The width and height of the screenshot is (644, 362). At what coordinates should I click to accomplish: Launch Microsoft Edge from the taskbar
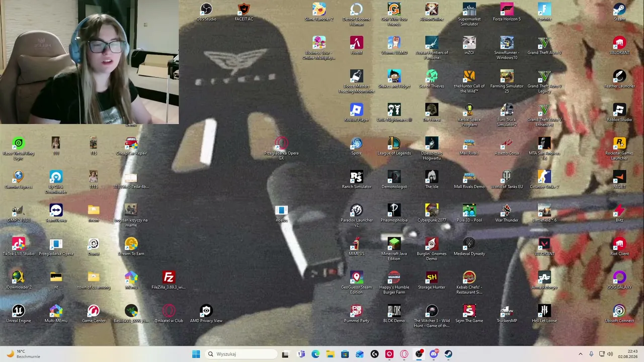(x=315, y=354)
